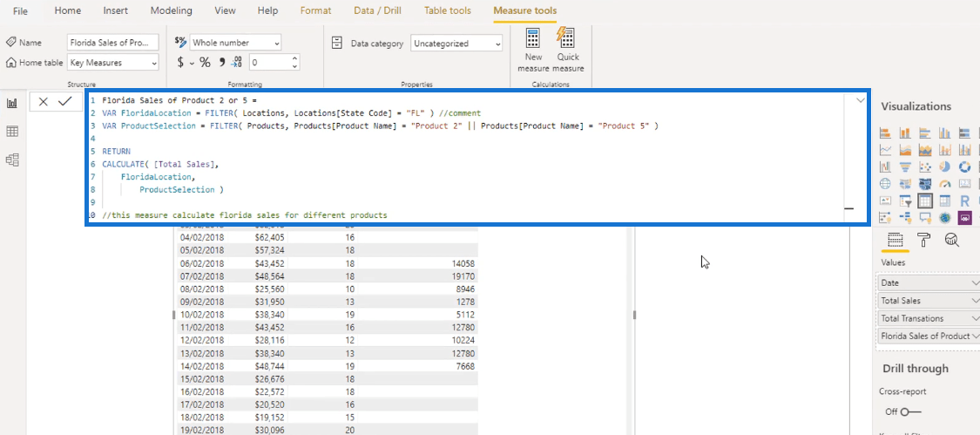Select stacked bar chart visualization
The width and height of the screenshot is (980, 435).
point(885,133)
